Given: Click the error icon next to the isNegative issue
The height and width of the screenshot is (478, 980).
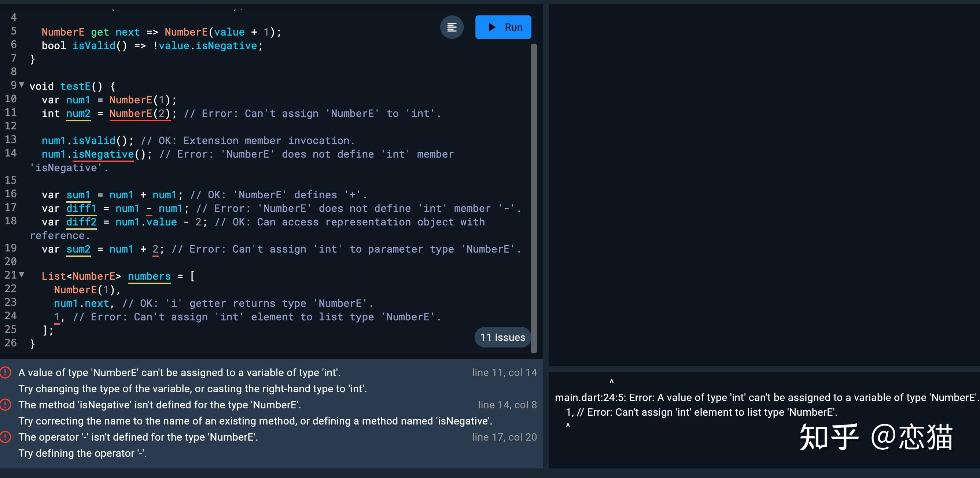Looking at the screenshot, I should [x=5, y=405].
